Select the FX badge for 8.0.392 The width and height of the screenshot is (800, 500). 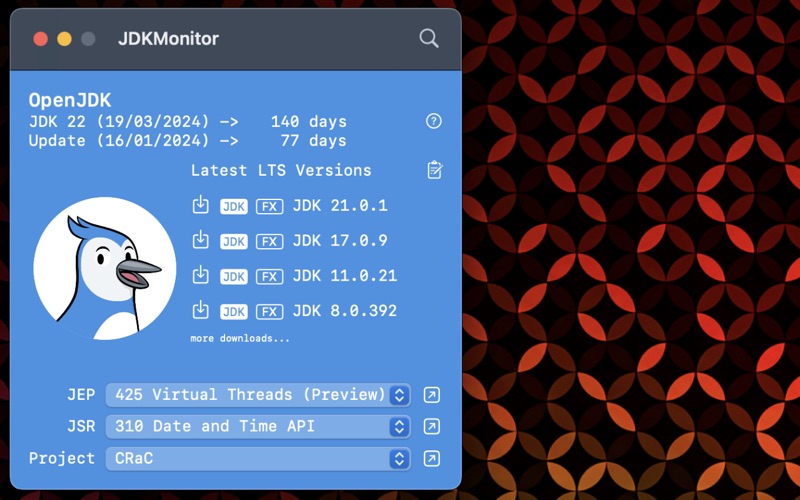pyautogui.click(x=269, y=311)
